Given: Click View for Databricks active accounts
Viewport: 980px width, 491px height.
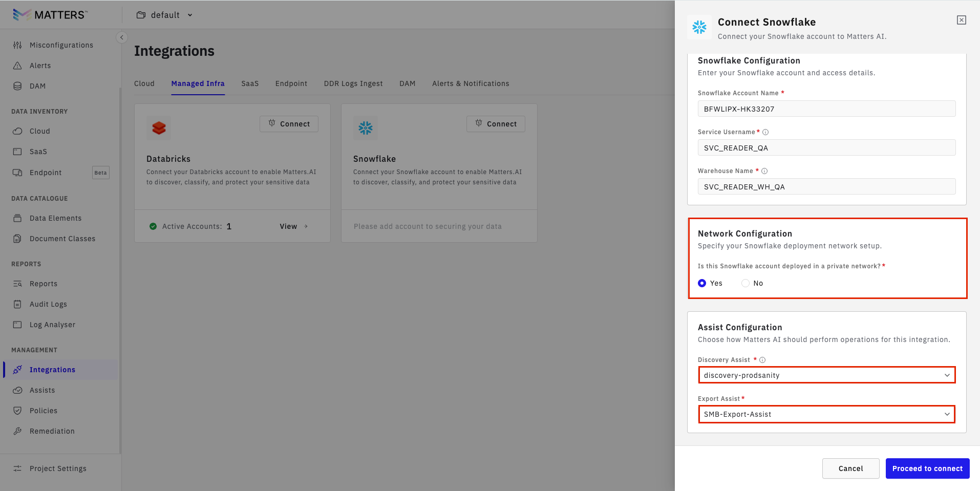Looking at the screenshot, I should coord(294,226).
